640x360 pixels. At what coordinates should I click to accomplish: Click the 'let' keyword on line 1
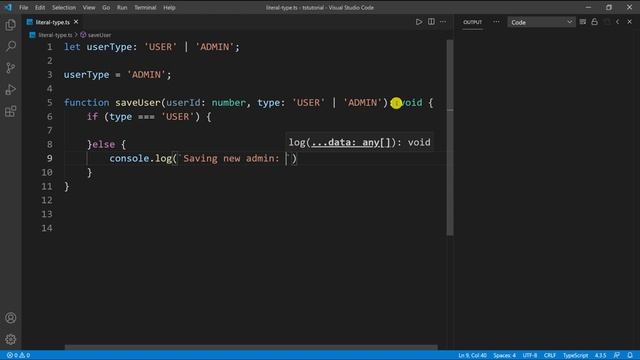(x=72, y=47)
